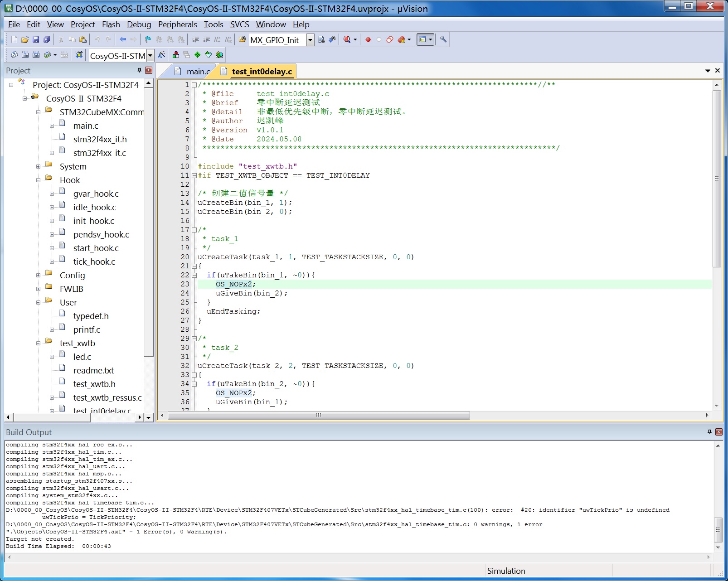Toggle auto-hide pin on Project panel
Viewport: 728px width, 581px height.
(139, 70)
